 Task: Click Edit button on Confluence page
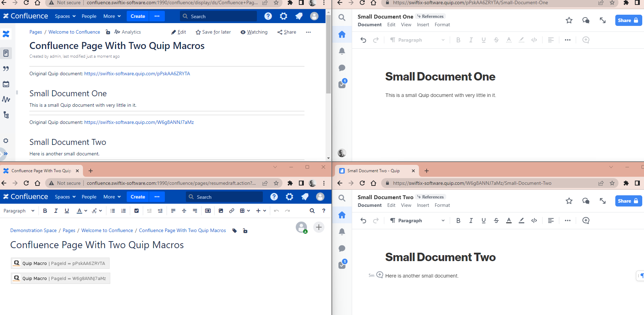point(178,32)
